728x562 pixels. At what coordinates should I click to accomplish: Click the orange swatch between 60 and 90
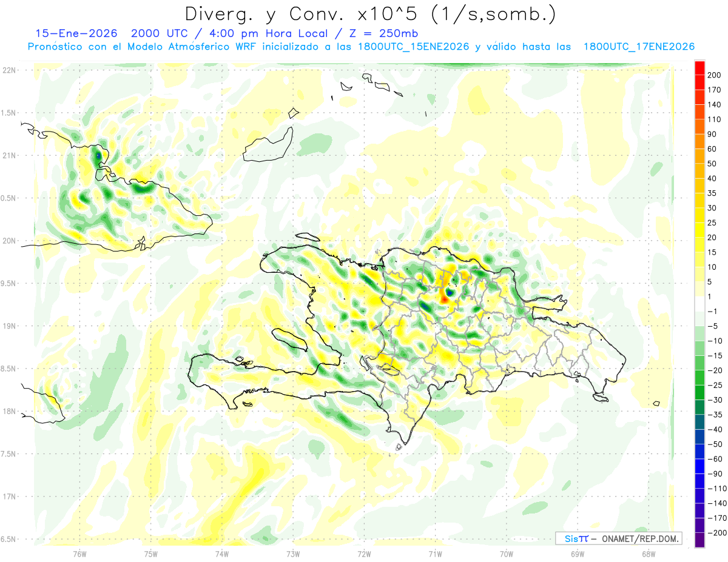point(699,141)
